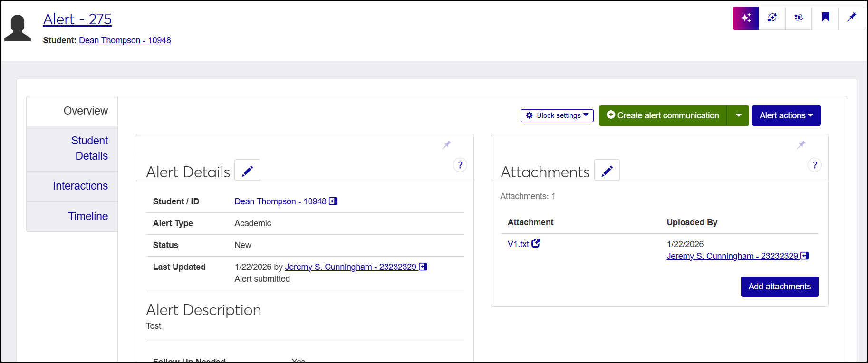The image size is (868, 363).
Task: Select the Timeline tab
Action: click(72, 217)
